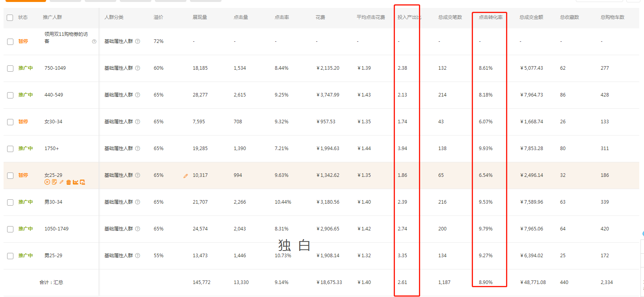Help icon beside 基础属性人群 in 女25-29 row
The width and height of the screenshot is (644, 297).
pyautogui.click(x=138, y=175)
